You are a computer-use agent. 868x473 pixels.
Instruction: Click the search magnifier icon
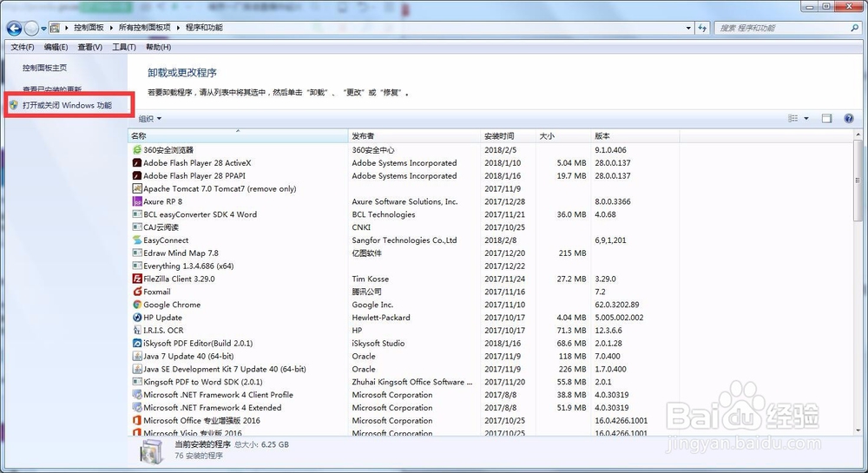point(854,28)
